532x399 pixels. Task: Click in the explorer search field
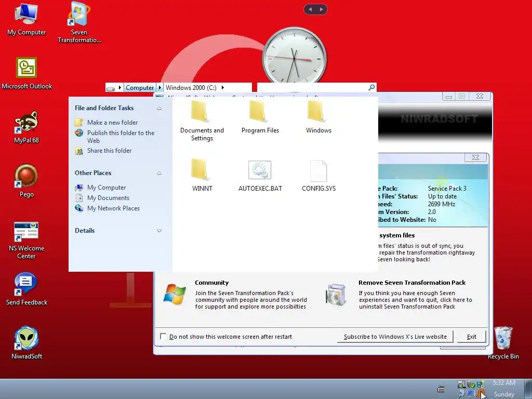(x=312, y=87)
